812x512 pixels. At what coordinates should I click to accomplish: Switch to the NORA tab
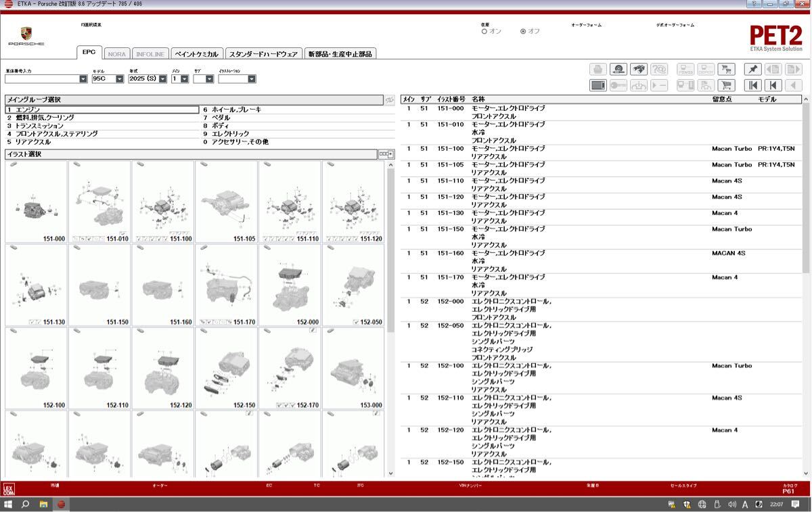coord(116,53)
